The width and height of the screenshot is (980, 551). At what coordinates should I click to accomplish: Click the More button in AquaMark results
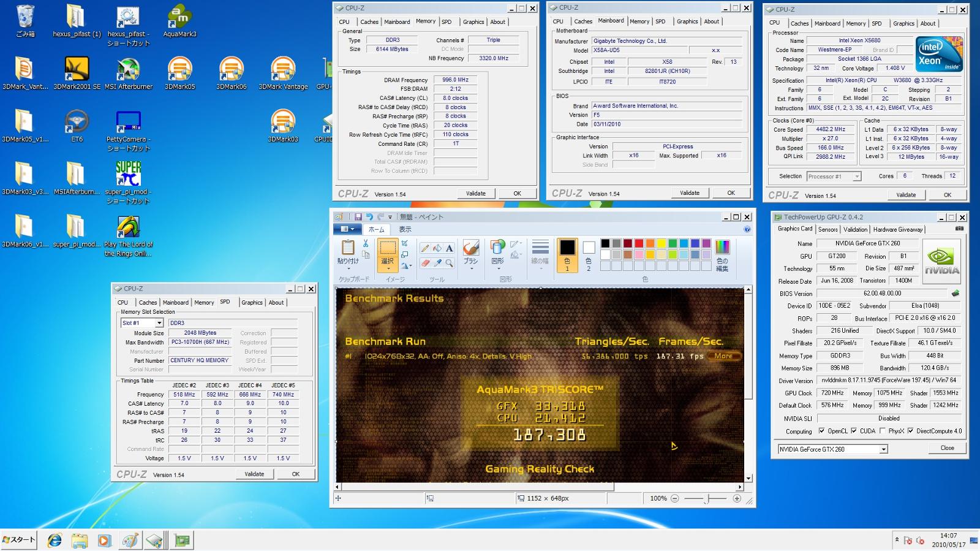pos(724,356)
